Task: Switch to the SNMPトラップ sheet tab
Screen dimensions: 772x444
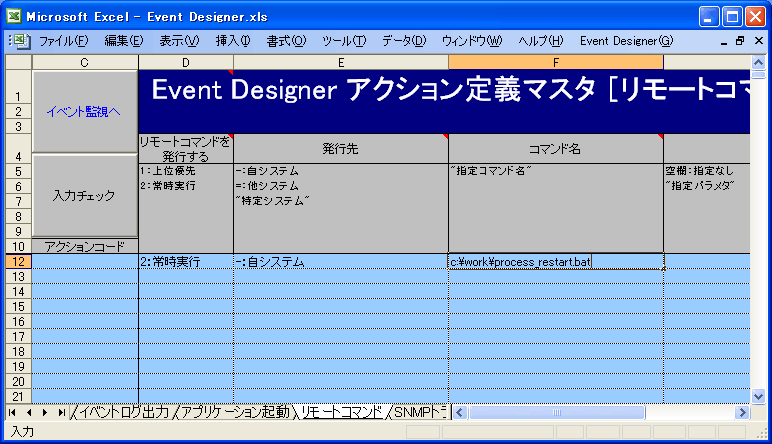Action: tap(420, 412)
